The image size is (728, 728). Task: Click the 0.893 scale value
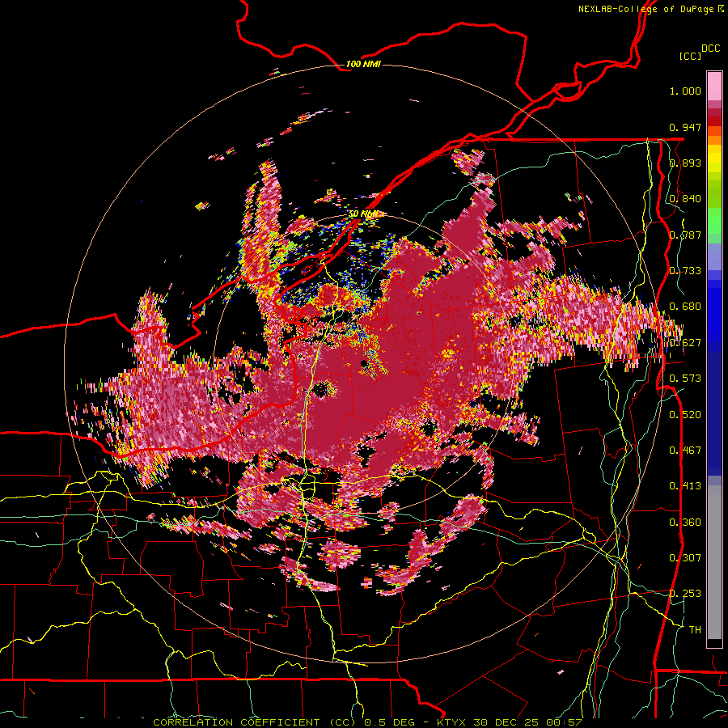[685, 163]
